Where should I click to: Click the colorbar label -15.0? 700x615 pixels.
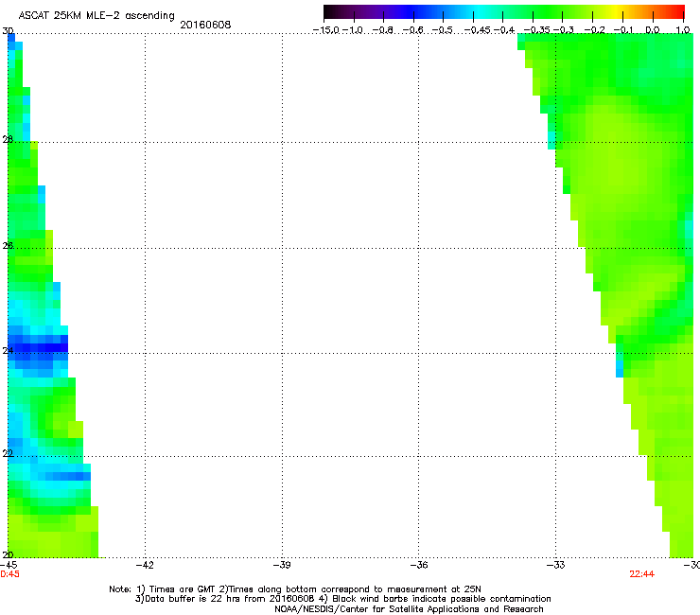326,30
